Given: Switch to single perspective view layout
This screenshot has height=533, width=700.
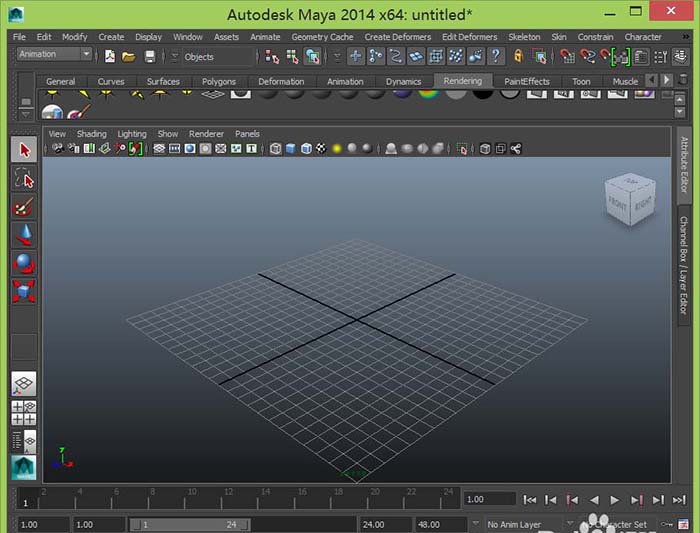Looking at the screenshot, I should (x=24, y=383).
